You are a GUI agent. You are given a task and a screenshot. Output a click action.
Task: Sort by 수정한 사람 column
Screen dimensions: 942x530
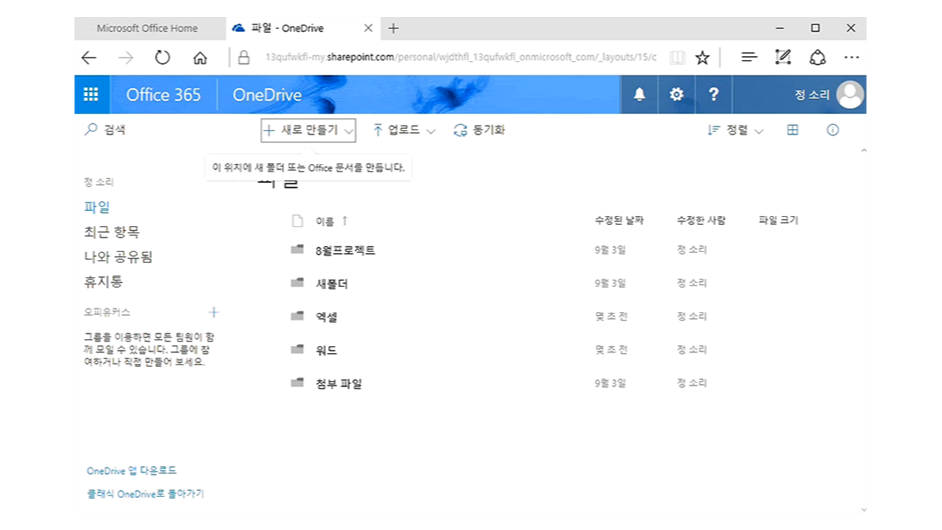pyautogui.click(x=701, y=221)
